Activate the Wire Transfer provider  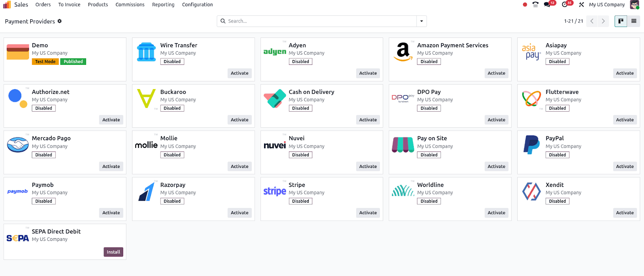239,73
